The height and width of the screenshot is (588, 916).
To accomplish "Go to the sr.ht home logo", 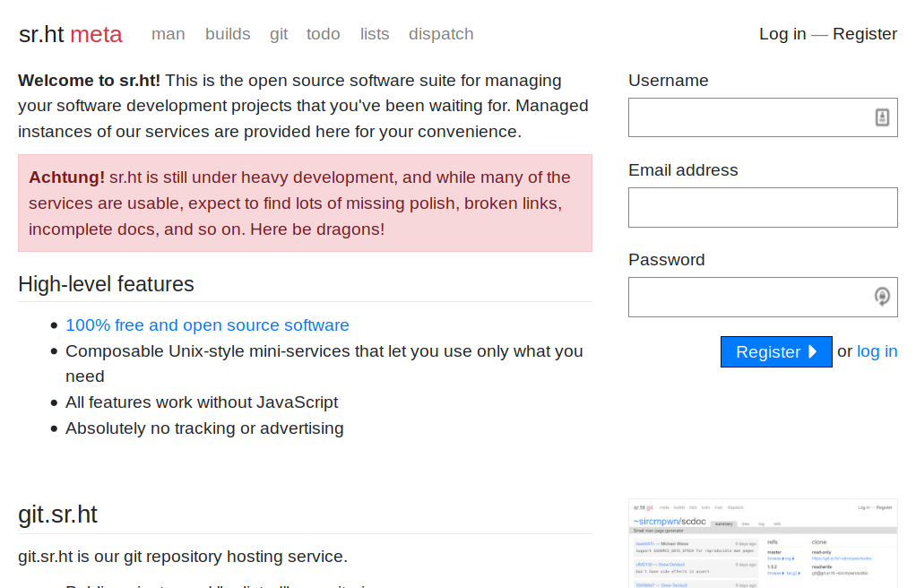I will click(x=41, y=34).
